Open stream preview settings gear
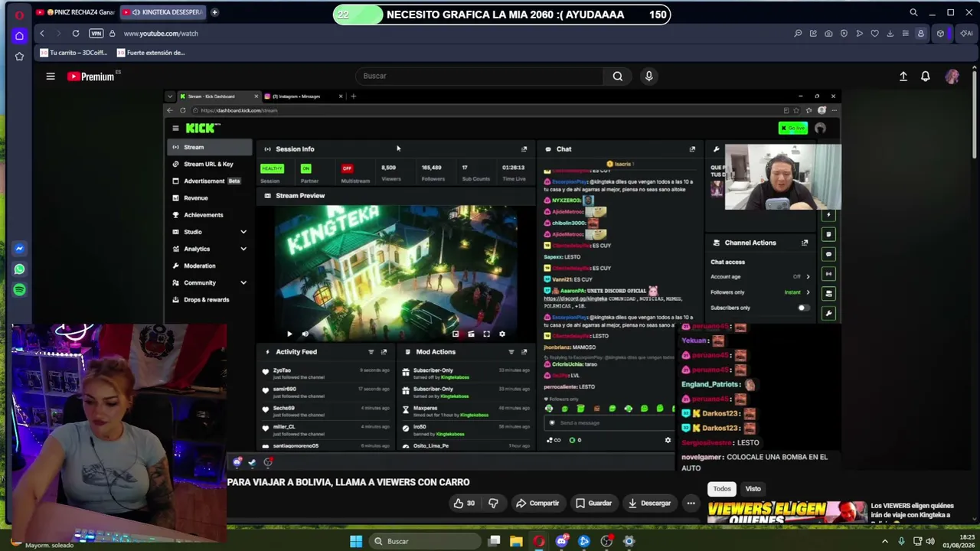 (x=502, y=334)
